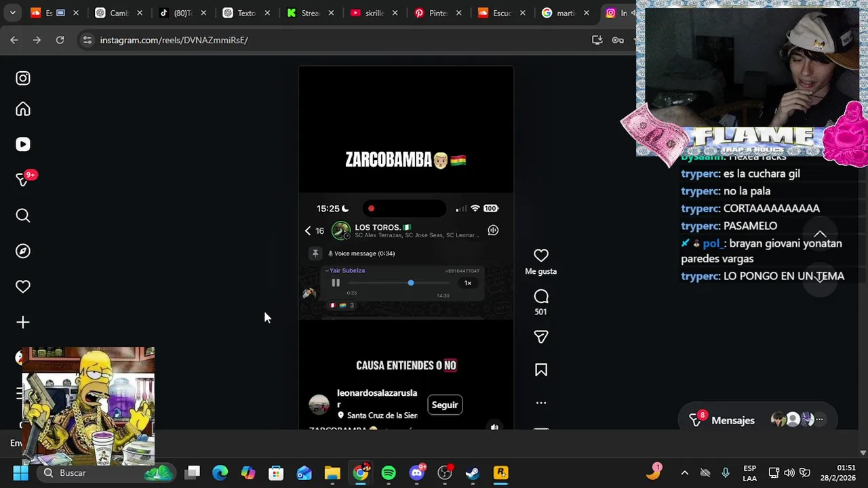Open password manager key icon
Screen dimensions: 868x488
618,40
